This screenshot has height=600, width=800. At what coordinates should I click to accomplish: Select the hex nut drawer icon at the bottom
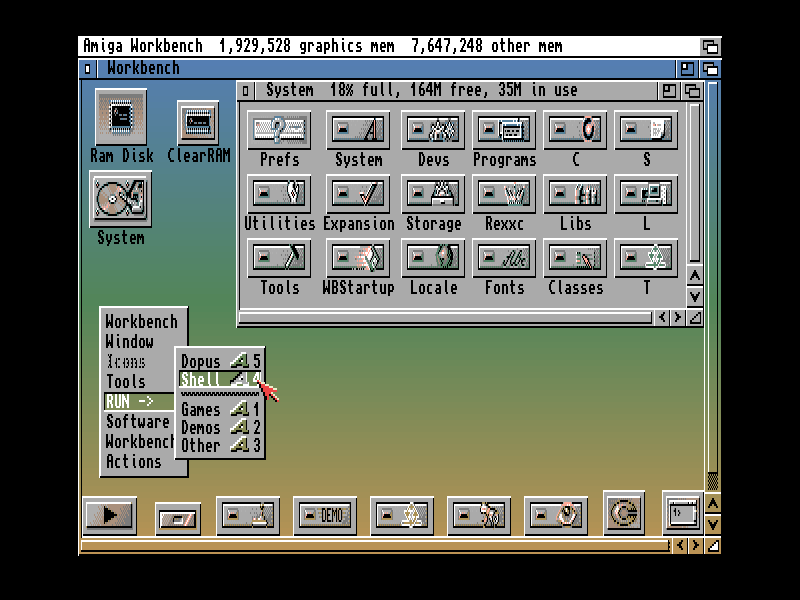(556, 515)
